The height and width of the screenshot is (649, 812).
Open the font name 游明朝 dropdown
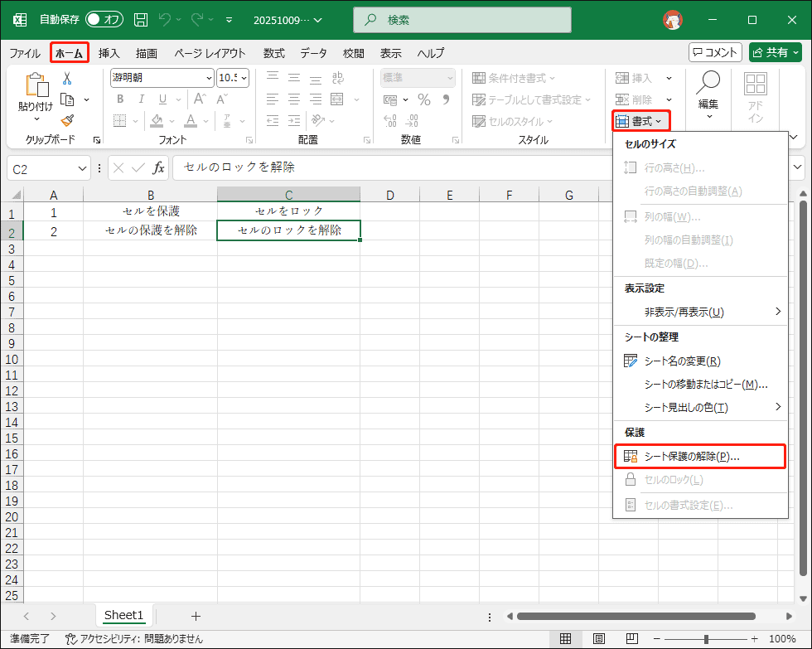[209, 78]
